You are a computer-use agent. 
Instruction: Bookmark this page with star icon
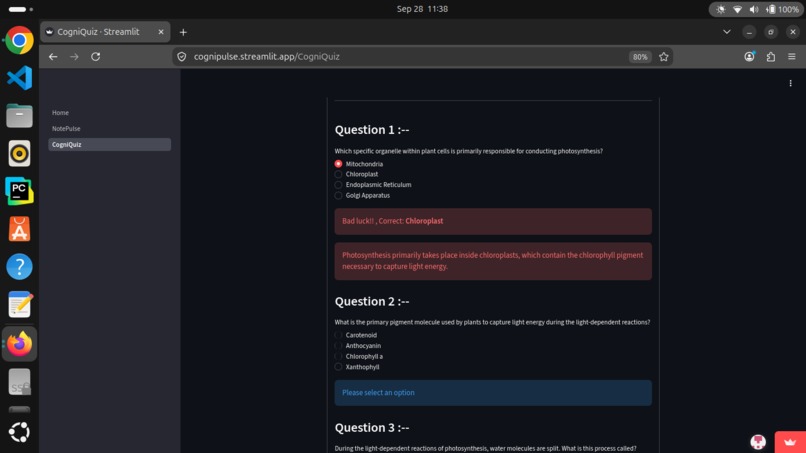[x=664, y=57]
